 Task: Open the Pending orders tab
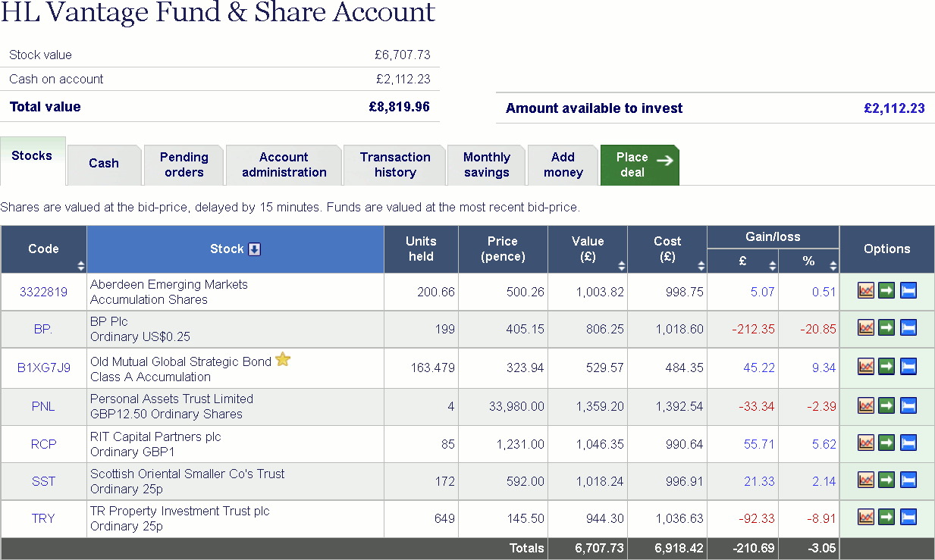pyautogui.click(x=184, y=164)
